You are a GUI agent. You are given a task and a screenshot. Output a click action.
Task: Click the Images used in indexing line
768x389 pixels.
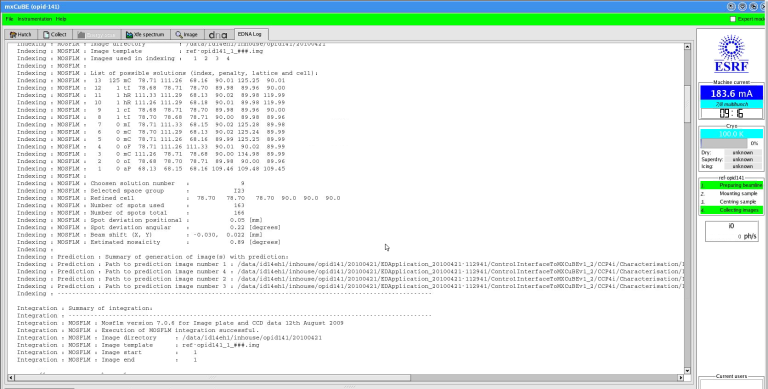tap(123, 58)
